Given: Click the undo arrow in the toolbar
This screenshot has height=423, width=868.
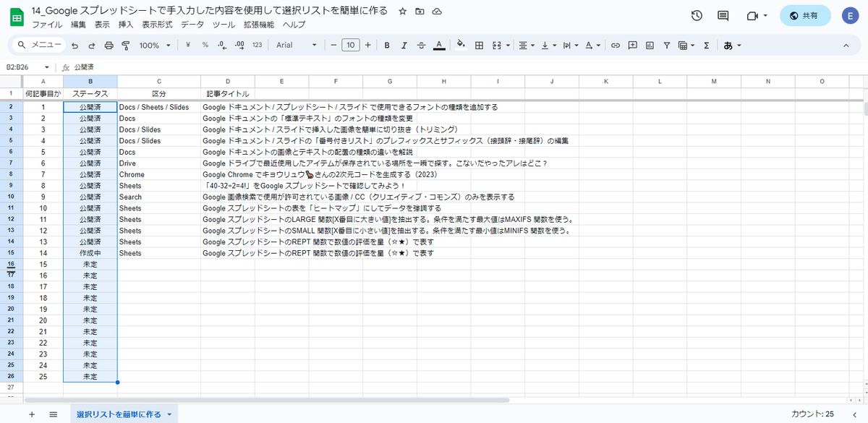Looking at the screenshot, I should (75, 45).
